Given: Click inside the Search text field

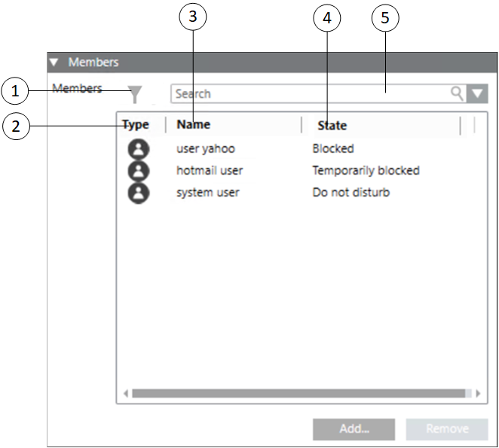Looking at the screenshot, I should (309, 94).
